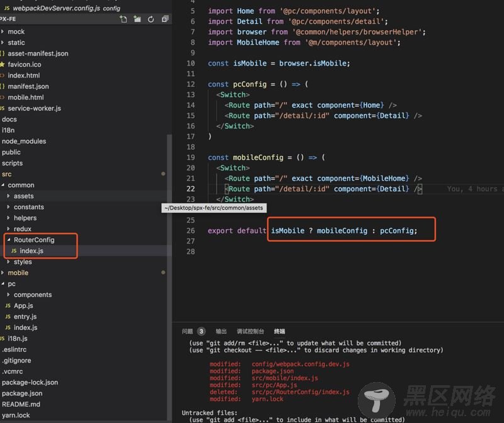Open package-lock.json
The width and height of the screenshot is (504, 423).
tap(30, 383)
